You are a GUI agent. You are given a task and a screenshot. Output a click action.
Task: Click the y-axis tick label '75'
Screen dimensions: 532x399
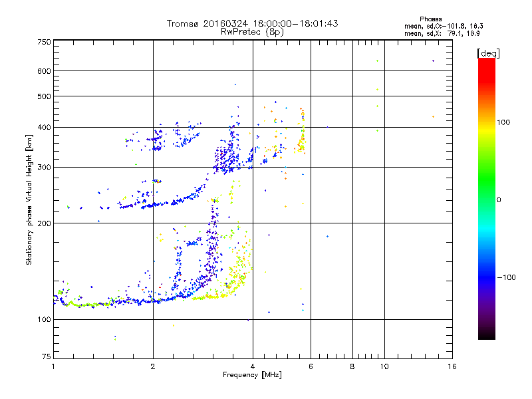point(47,356)
